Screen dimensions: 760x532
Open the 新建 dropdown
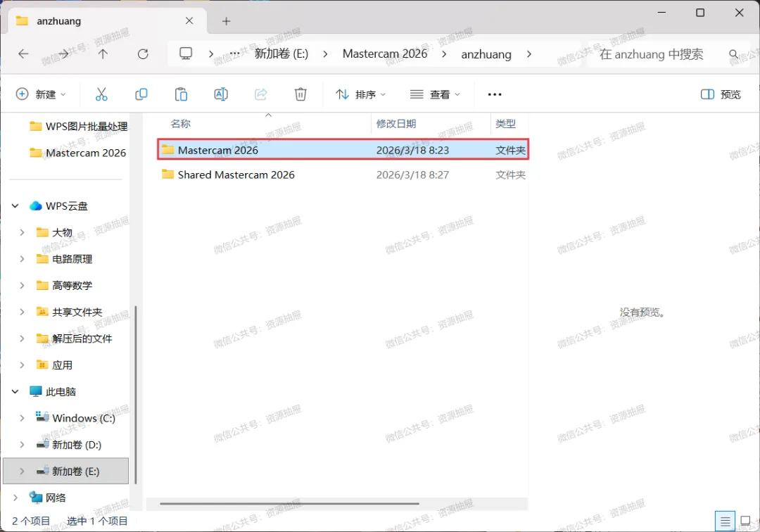[41, 94]
